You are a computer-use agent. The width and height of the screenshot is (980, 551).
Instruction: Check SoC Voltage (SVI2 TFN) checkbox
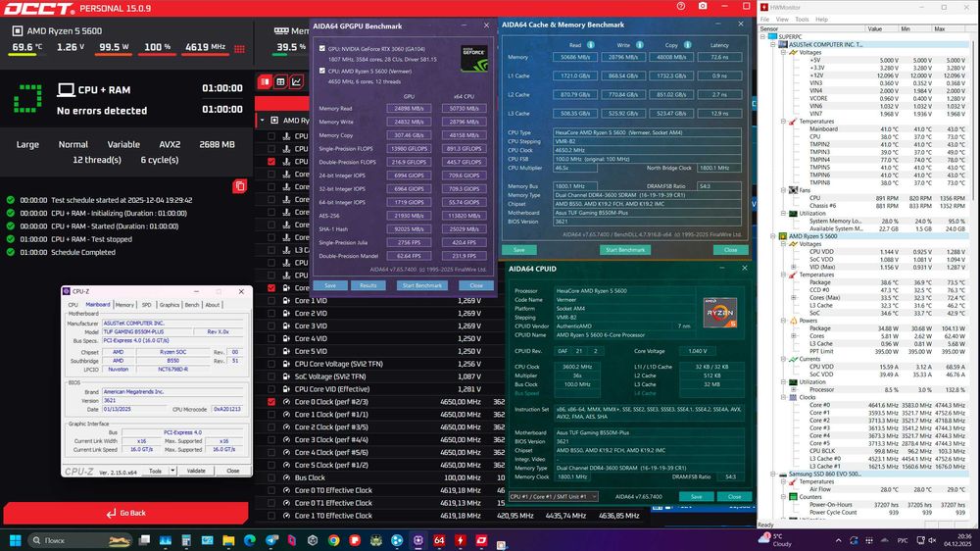click(x=271, y=376)
